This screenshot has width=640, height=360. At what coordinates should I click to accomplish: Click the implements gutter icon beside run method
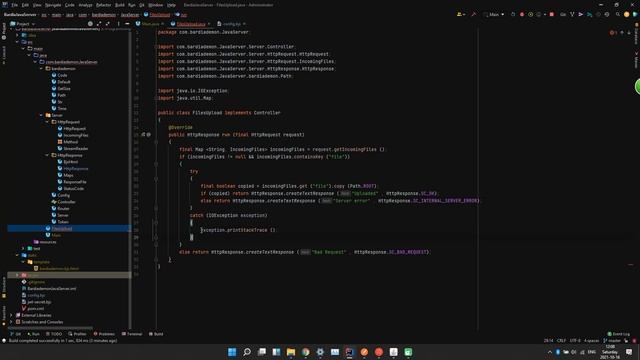(x=143, y=134)
